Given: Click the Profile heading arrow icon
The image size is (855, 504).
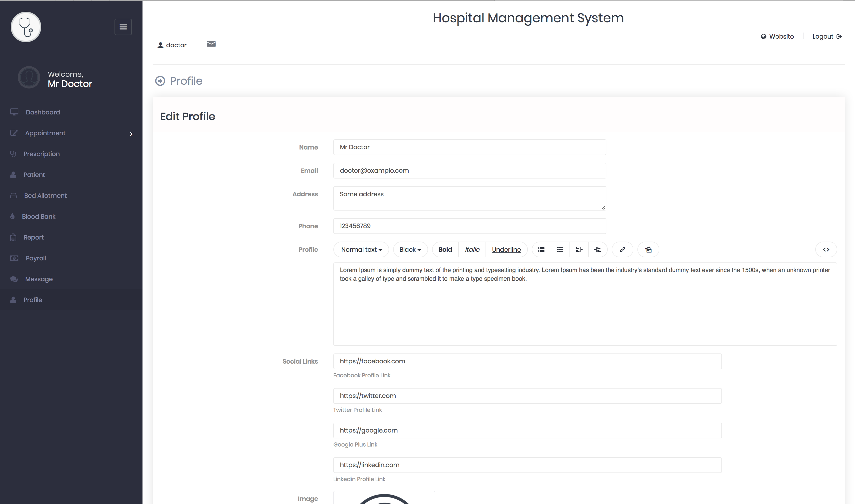Looking at the screenshot, I should (x=160, y=81).
